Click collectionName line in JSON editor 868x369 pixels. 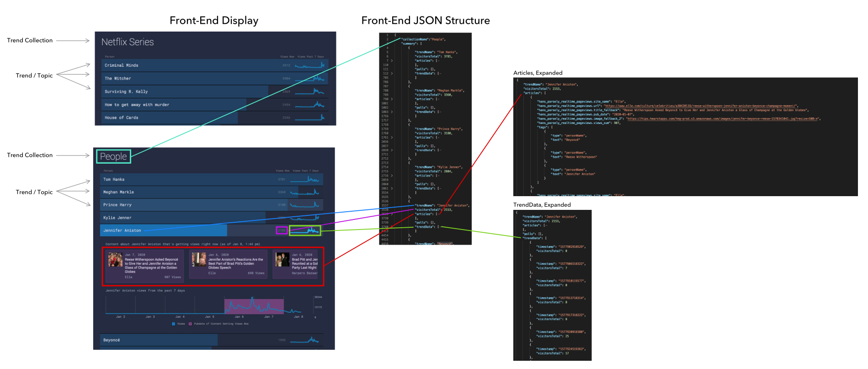tap(423, 39)
